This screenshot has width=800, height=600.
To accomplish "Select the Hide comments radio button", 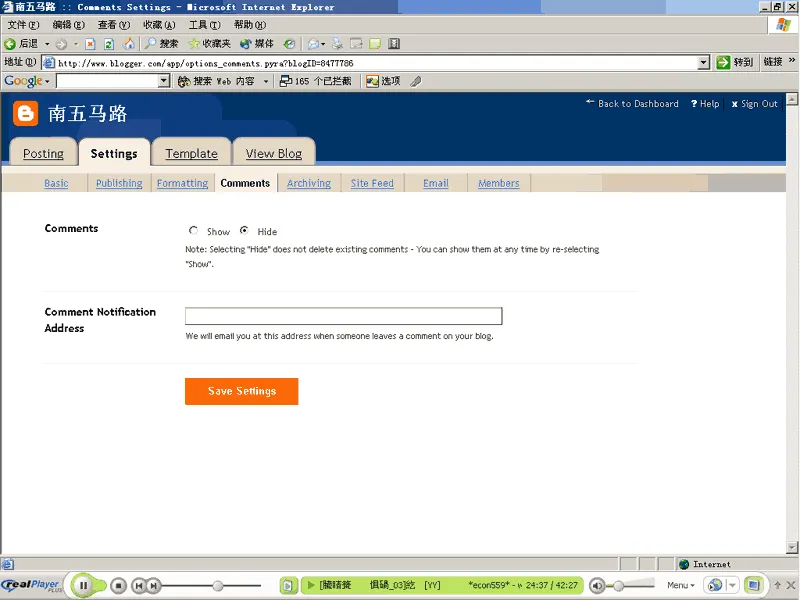I will pos(244,230).
